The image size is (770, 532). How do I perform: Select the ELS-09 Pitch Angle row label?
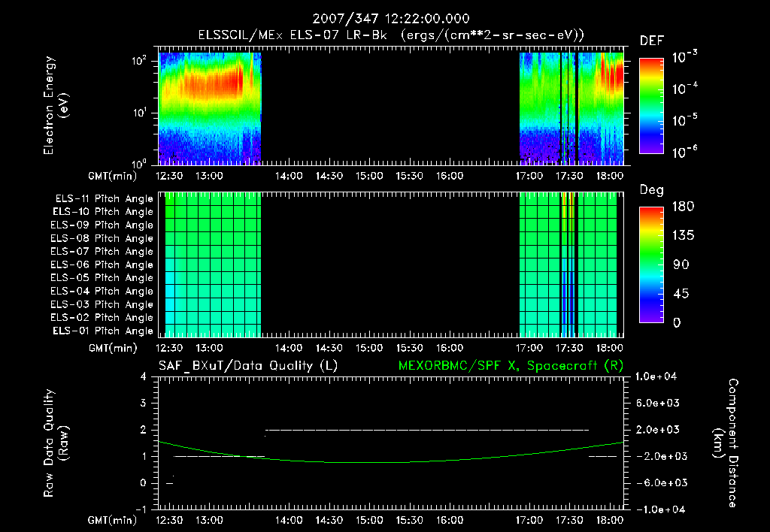pyautogui.click(x=102, y=225)
